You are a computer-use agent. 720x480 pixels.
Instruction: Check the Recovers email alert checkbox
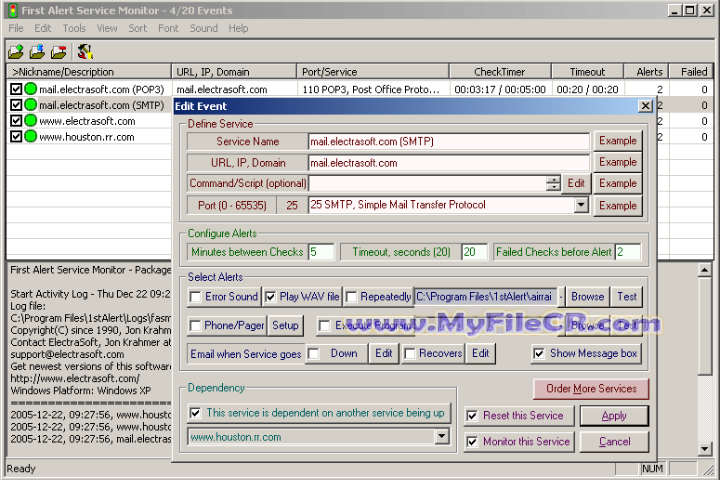pyautogui.click(x=410, y=354)
